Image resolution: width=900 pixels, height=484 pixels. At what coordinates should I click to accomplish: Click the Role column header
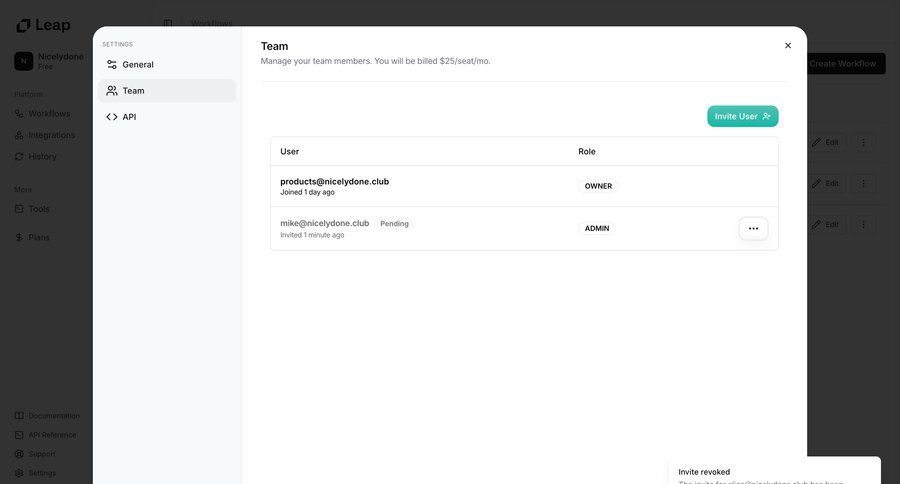point(587,152)
